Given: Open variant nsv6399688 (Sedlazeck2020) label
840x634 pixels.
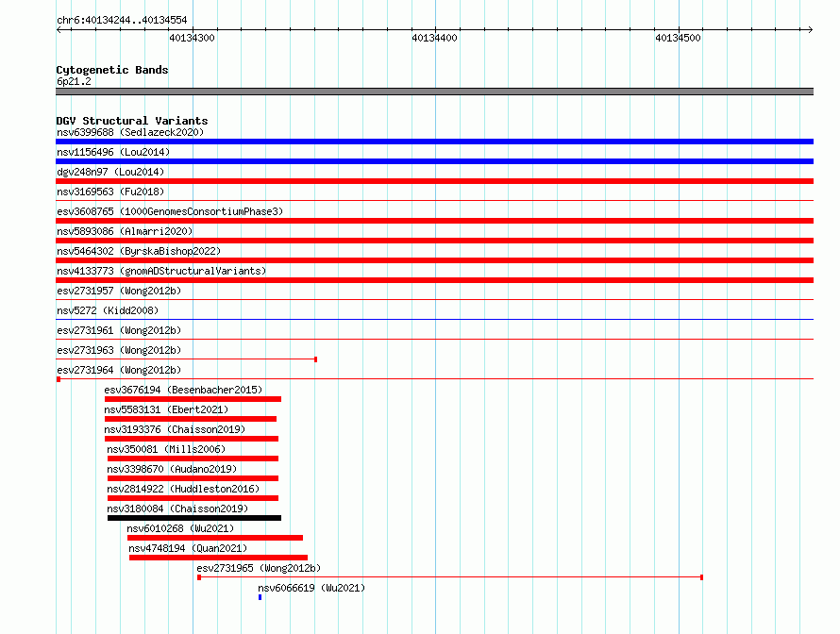Looking at the screenshot, I should tap(130, 132).
